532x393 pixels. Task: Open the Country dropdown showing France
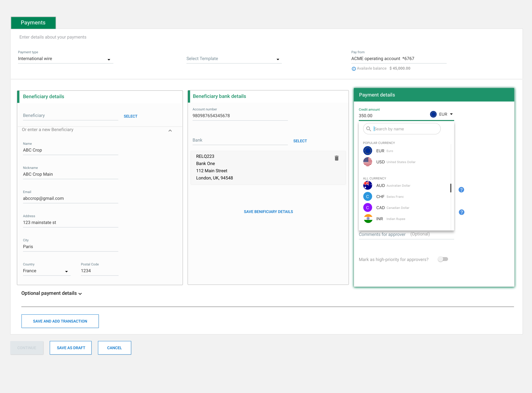coord(66,271)
